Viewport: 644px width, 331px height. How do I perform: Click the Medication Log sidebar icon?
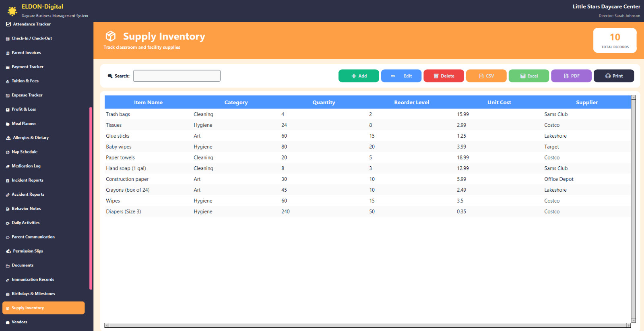point(8,166)
